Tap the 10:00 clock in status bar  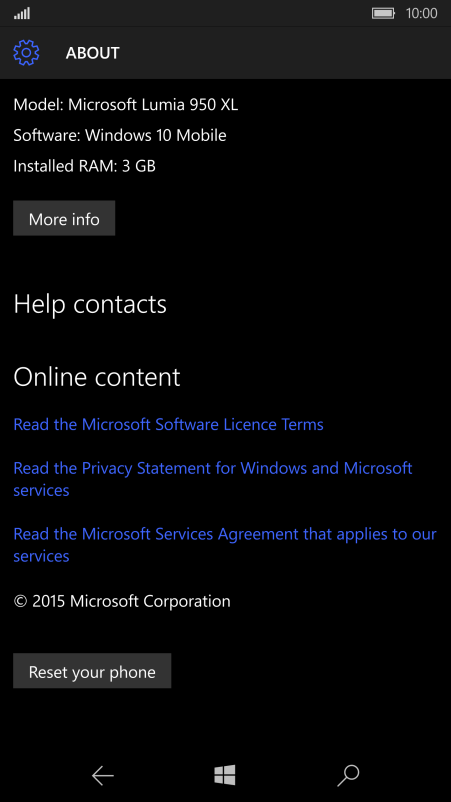(421, 13)
